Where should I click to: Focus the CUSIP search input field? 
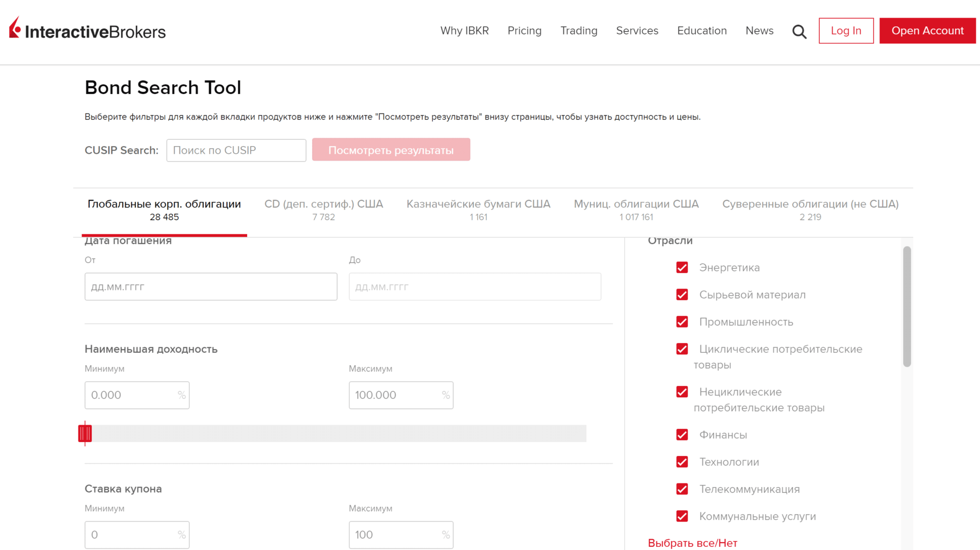[236, 150]
